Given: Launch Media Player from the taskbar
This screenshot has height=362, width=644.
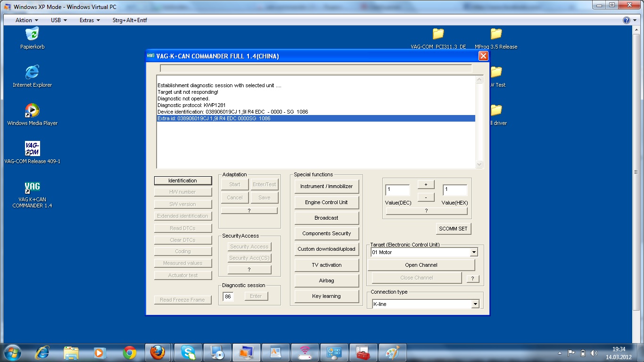Looking at the screenshot, I should (100, 353).
